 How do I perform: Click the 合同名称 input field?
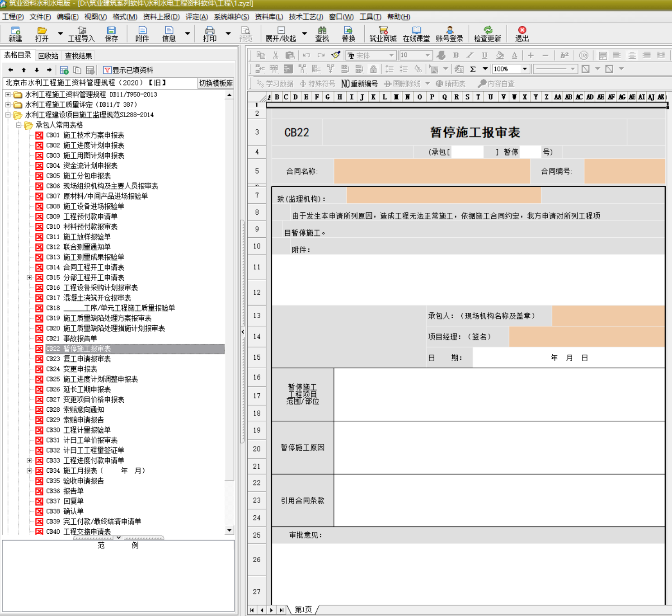coord(432,171)
